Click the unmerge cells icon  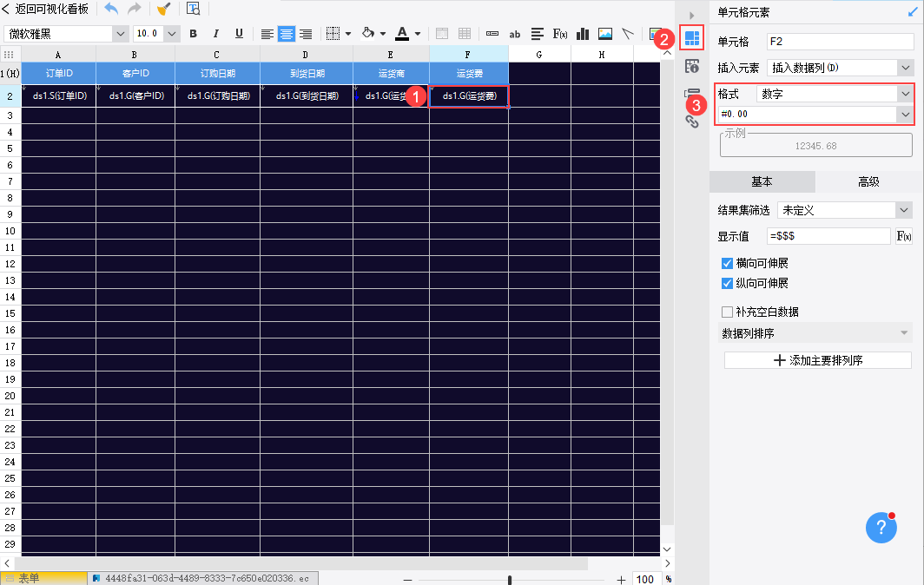(x=465, y=34)
